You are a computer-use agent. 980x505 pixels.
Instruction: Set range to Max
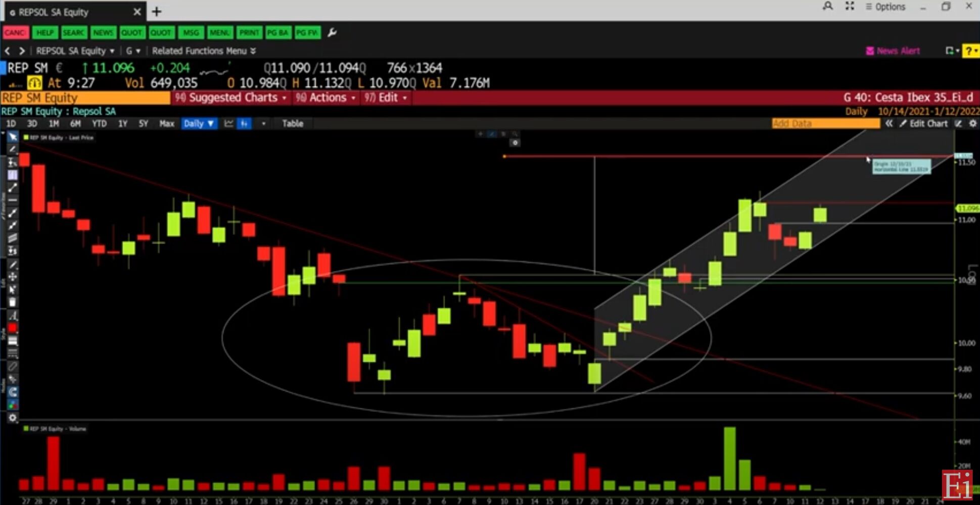pos(167,124)
